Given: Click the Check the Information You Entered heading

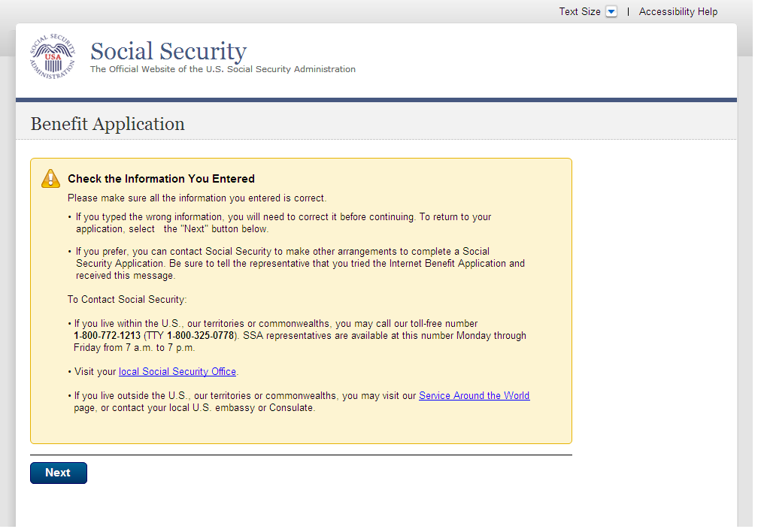Looking at the screenshot, I should point(161,179).
